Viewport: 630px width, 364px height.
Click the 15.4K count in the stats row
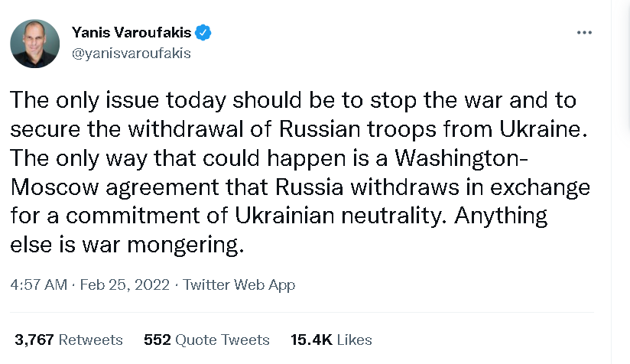click(311, 340)
